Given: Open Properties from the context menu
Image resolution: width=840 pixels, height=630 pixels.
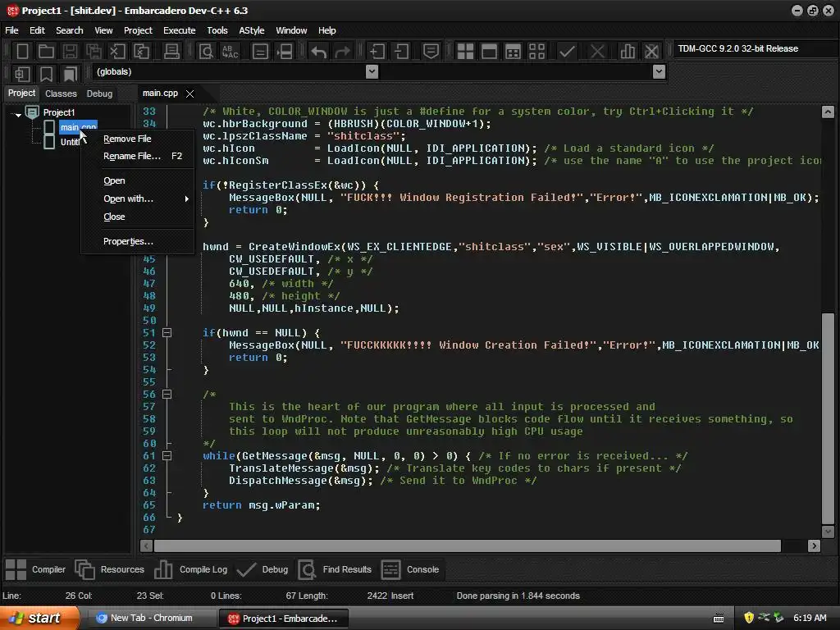Looking at the screenshot, I should pyautogui.click(x=138, y=242).
